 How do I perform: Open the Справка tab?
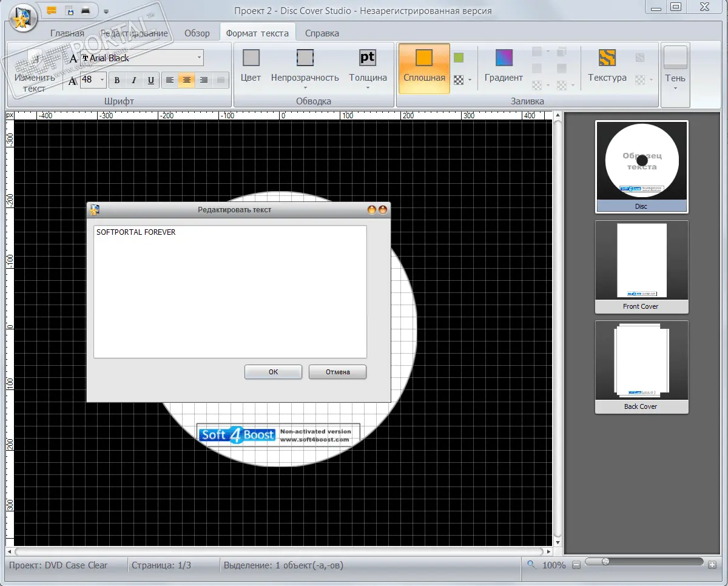tap(322, 33)
